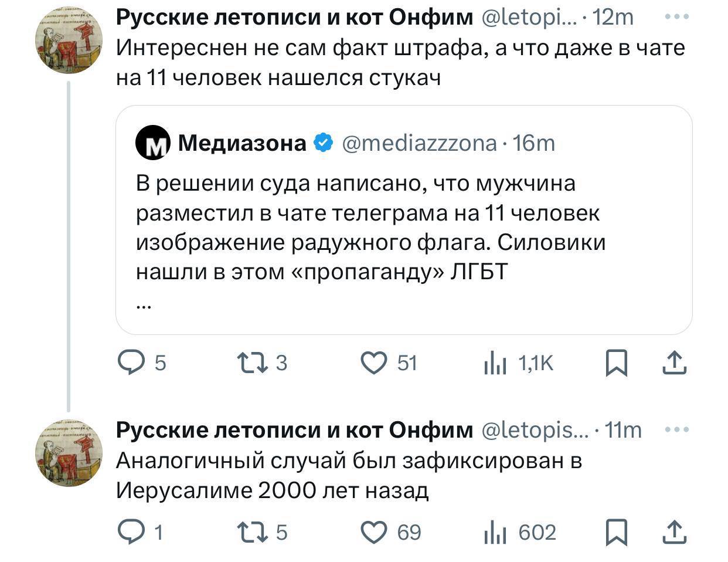View analytics of tweet with 602 views
The height and width of the screenshot is (562, 728).
(x=495, y=533)
